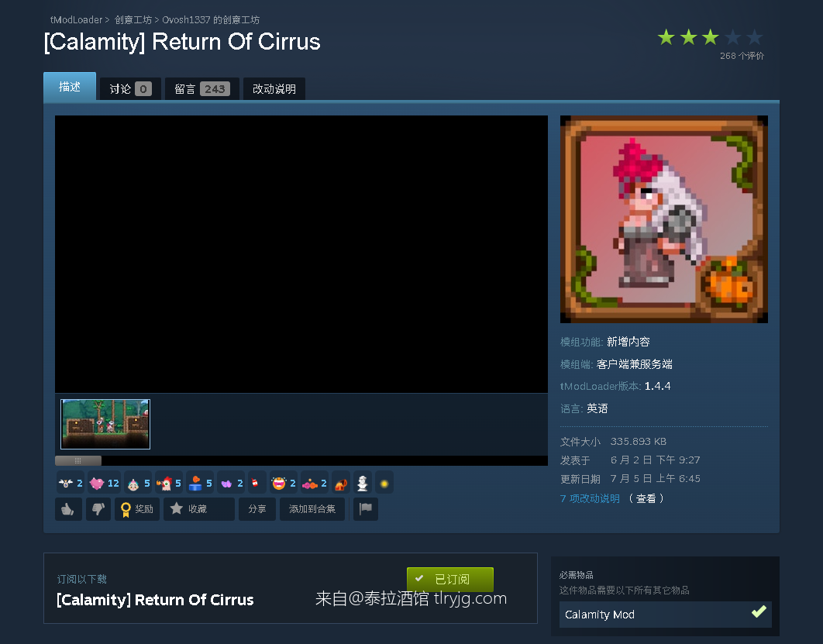The width and height of the screenshot is (823, 644).
Task: Open the 添加到合集 add-to-collection dropdown
Action: [312, 509]
